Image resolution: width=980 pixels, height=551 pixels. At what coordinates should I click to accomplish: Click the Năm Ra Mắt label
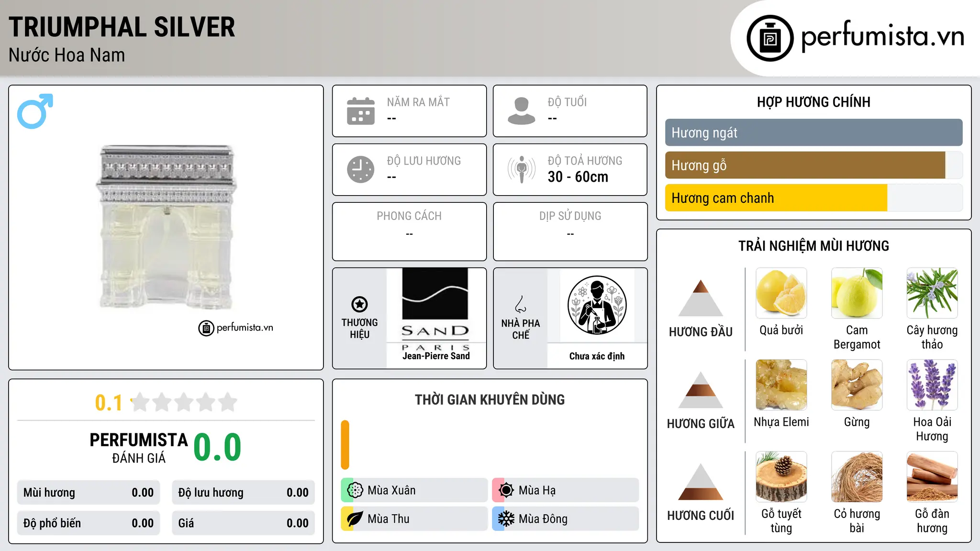(418, 102)
